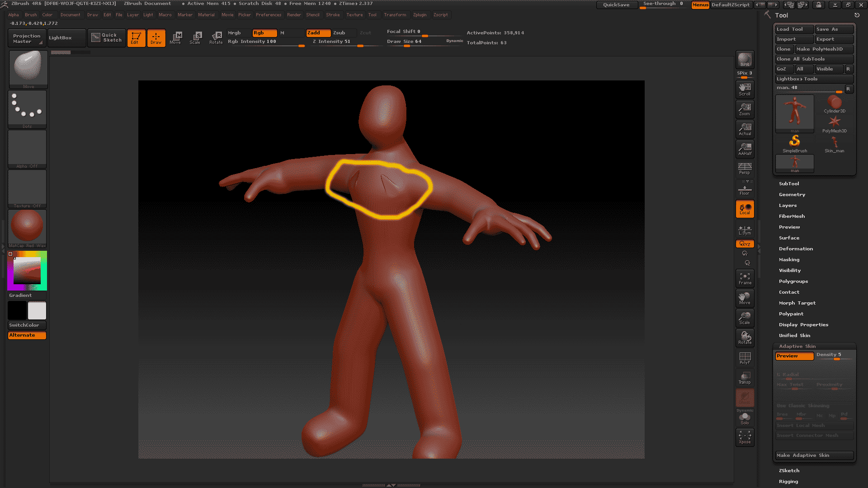The width and height of the screenshot is (868, 488).
Task: Click the right shelf Rotate icon
Action: (x=745, y=338)
